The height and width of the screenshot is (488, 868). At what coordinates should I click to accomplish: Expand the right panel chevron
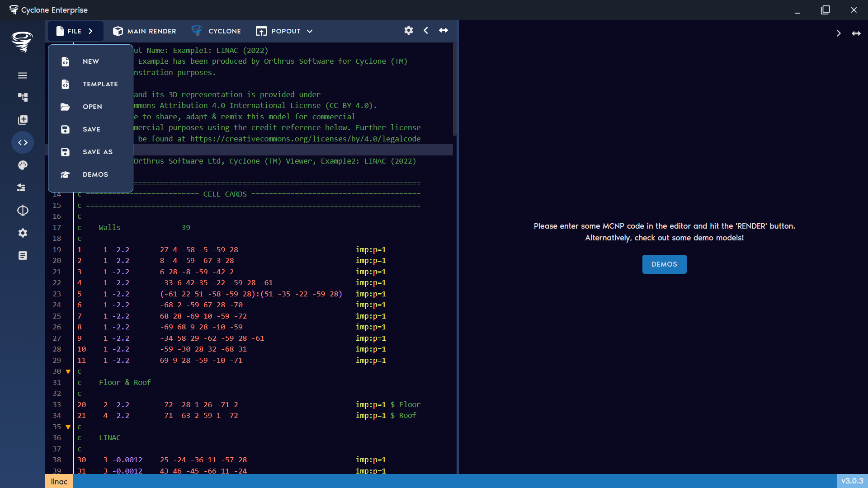click(x=839, y=33)
